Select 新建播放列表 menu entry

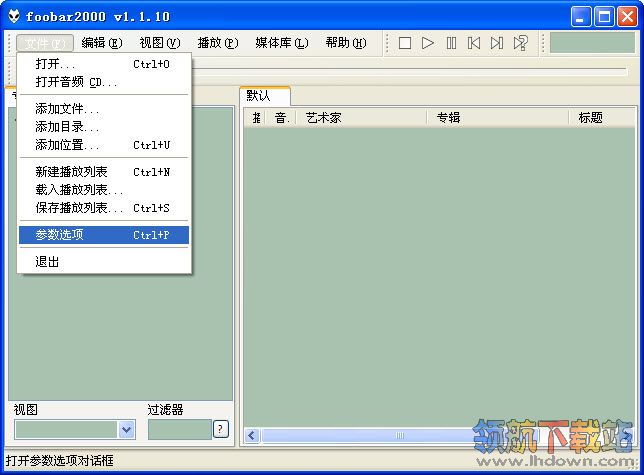point(104,172)
